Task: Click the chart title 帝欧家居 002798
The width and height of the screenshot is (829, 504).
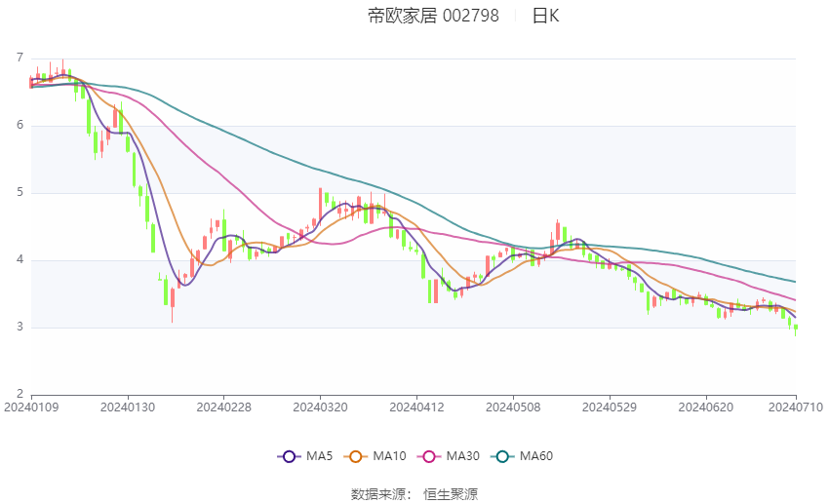Action: pyautogui.click(x=433, y=16)
